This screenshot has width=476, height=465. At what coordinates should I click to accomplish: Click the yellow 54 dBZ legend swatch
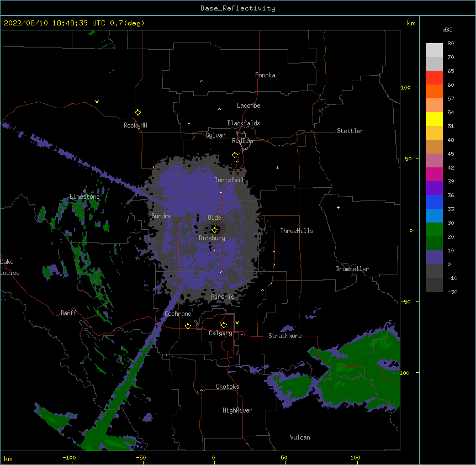434,119
